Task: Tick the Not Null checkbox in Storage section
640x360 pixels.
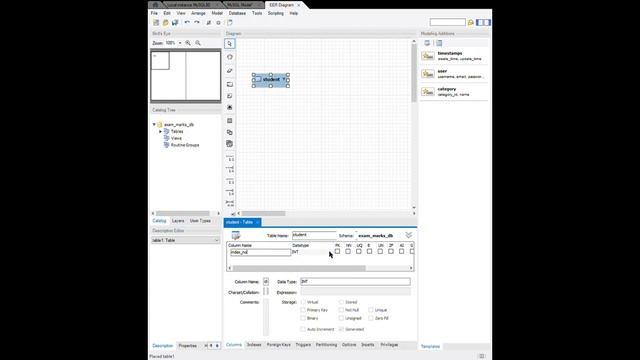Action: (x=341, y=310)
